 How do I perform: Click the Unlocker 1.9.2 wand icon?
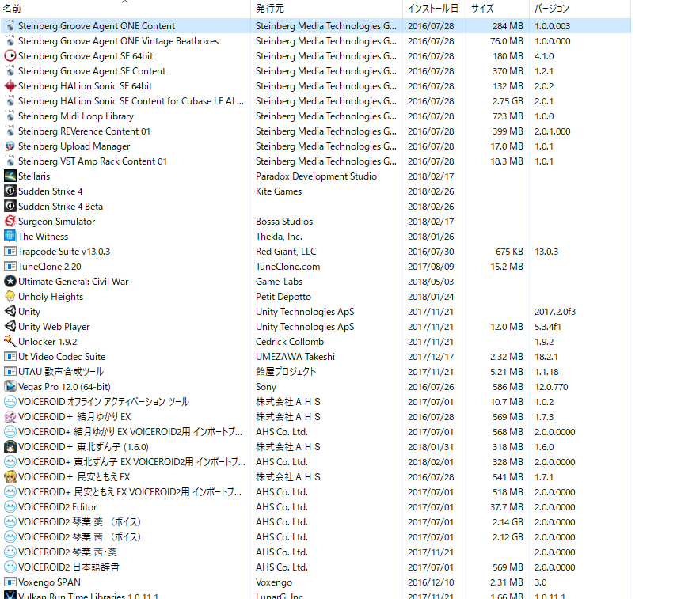click(x=10, y=342)
